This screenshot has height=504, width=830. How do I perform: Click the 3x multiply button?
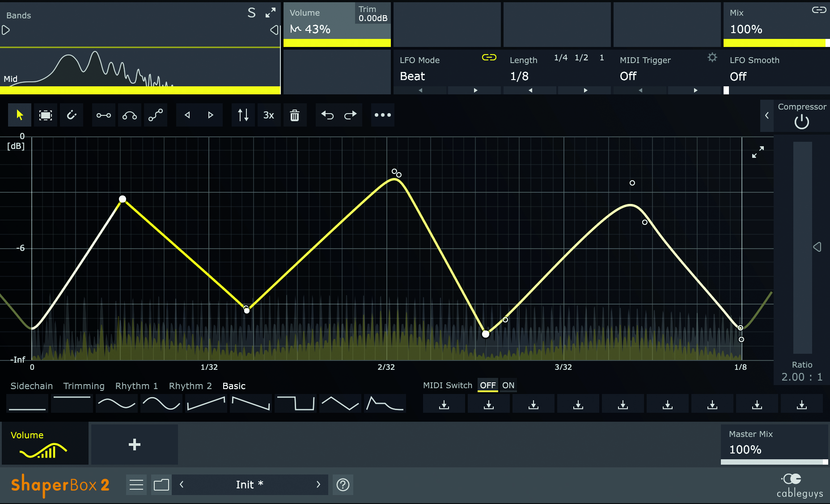coord(269,115)
